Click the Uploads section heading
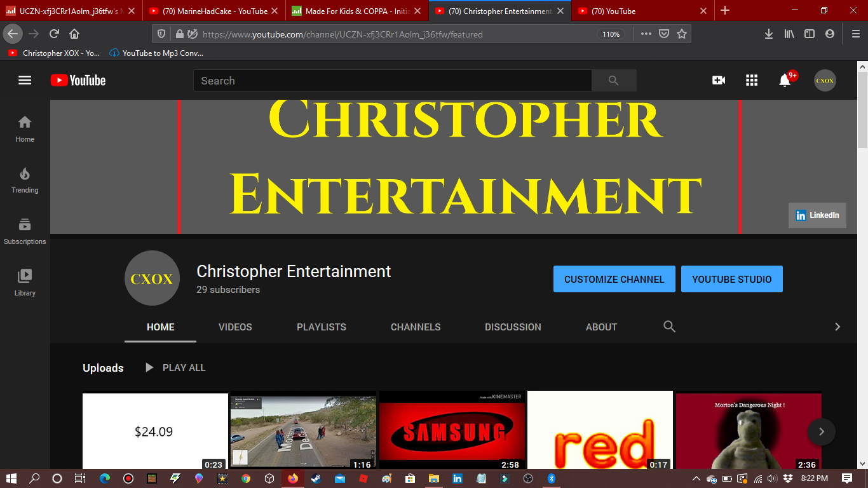This screenshot has width=868, height=488. click(x=103, y=368)
